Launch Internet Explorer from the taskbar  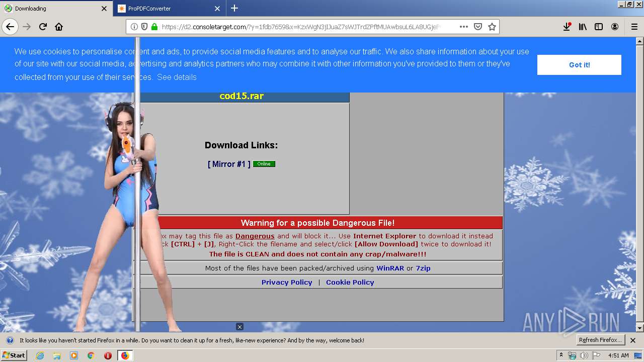[x=40, y=355]
